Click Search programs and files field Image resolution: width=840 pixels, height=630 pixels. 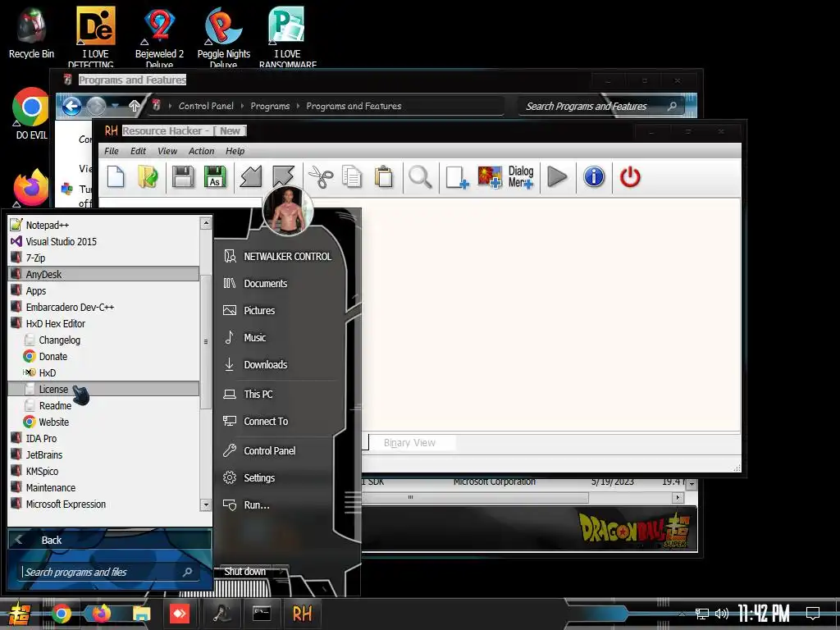pos(109,572)
